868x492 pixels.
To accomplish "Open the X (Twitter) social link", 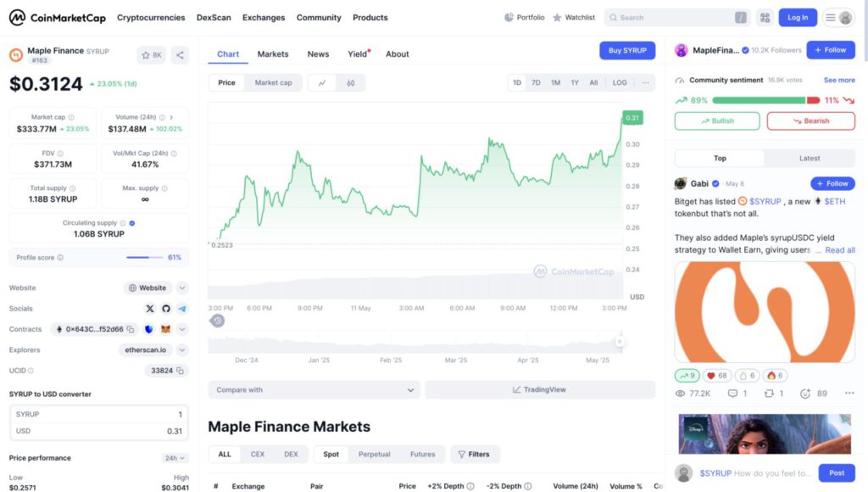I will coord(150,309).
